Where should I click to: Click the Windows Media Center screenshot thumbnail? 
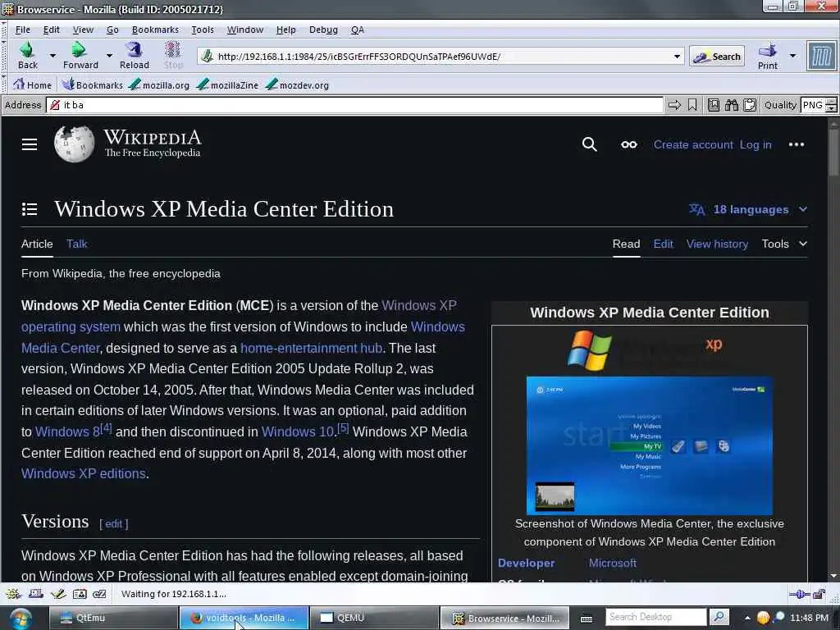(x=650, y=445)
